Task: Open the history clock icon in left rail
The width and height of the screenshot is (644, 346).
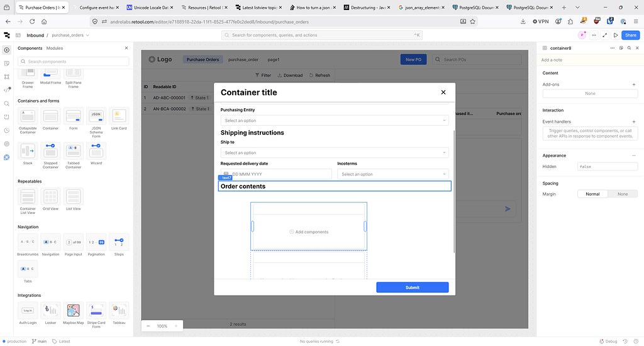Action: (6, 131)
